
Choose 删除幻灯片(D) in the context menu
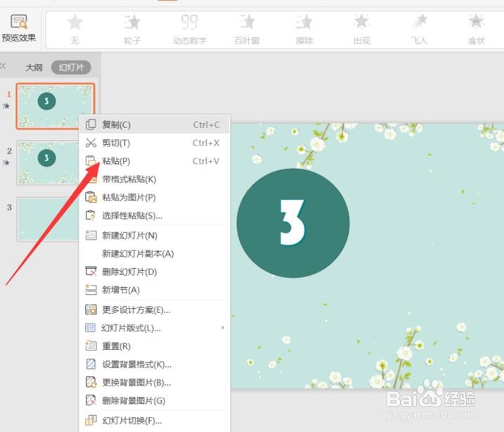click(155, 272)
